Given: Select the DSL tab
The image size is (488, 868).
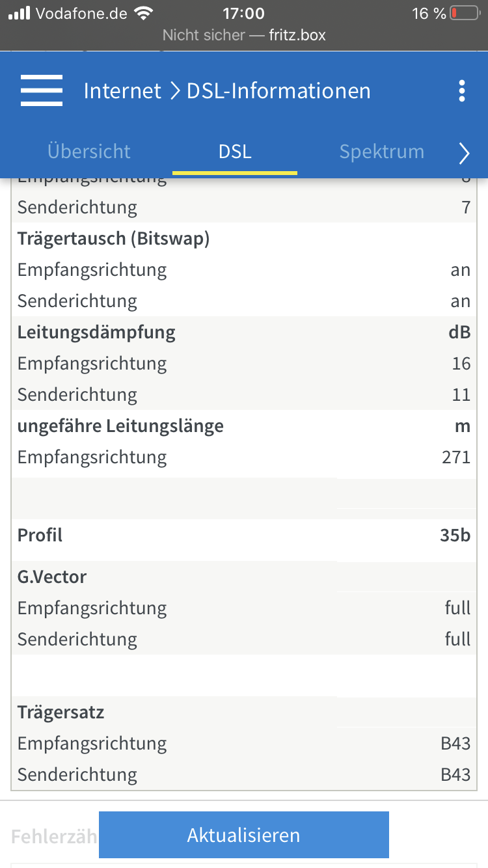Looking at the screenshot, I should pyautogui.click(x=235, y=152).
